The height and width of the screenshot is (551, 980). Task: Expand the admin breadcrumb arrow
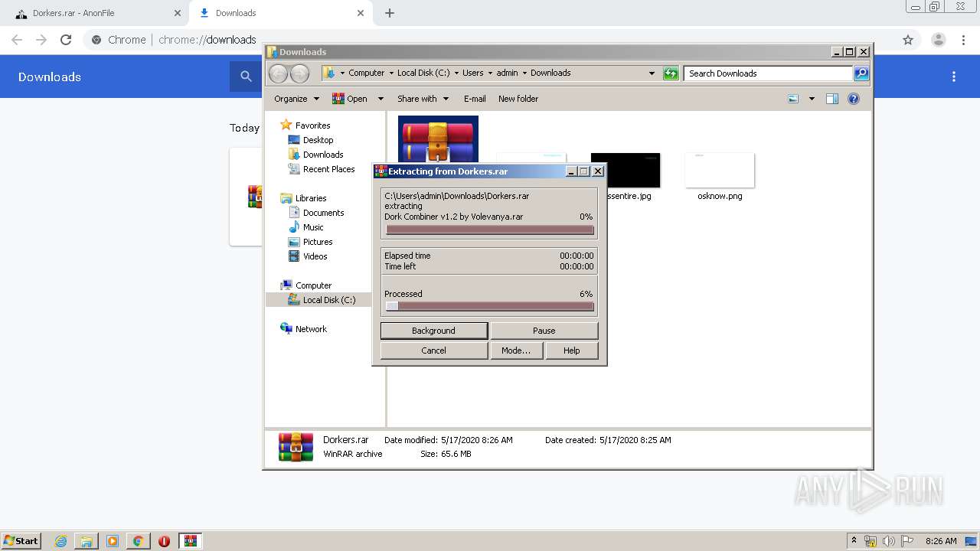pos(524,73)
